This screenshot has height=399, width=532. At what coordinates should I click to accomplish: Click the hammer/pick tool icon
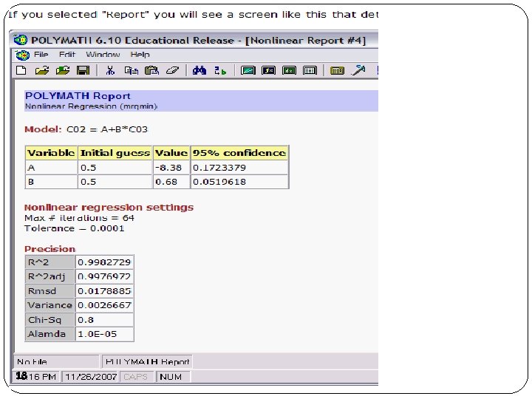(x=358, y=70)
